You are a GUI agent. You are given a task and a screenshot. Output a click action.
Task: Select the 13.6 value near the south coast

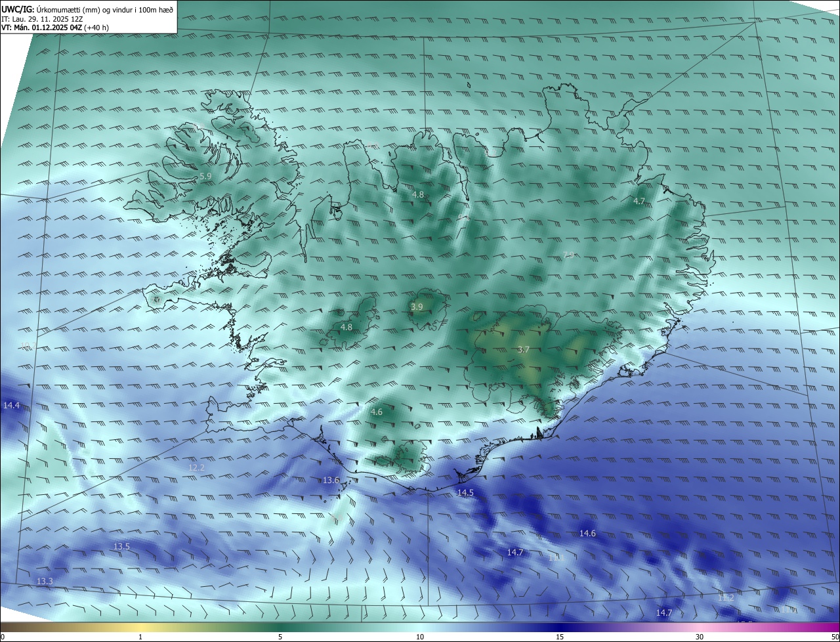pos(331,481)
